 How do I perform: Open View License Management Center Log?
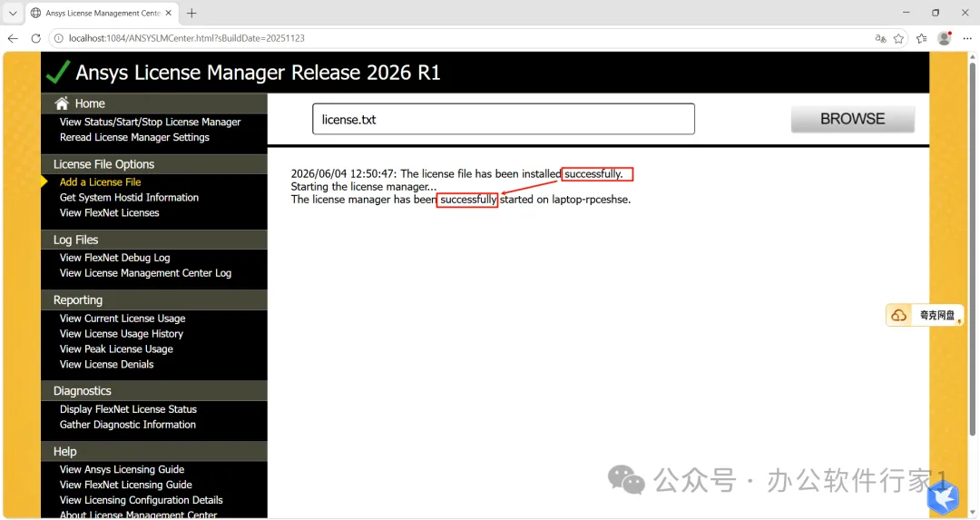[145, 273]
